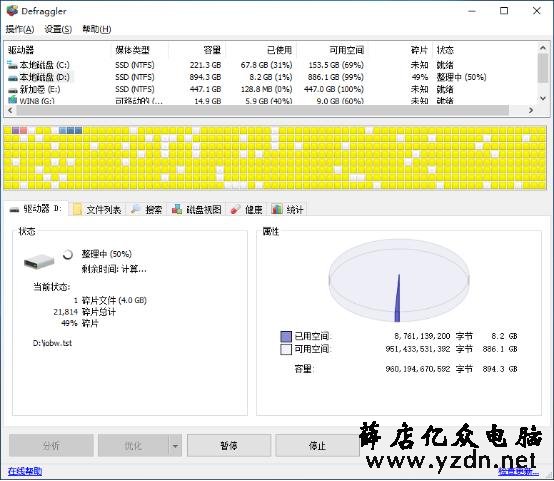Click the 894.3 GB capacity cell for D:
Viewport: 554px width, 481px height.
click(205, 77)
